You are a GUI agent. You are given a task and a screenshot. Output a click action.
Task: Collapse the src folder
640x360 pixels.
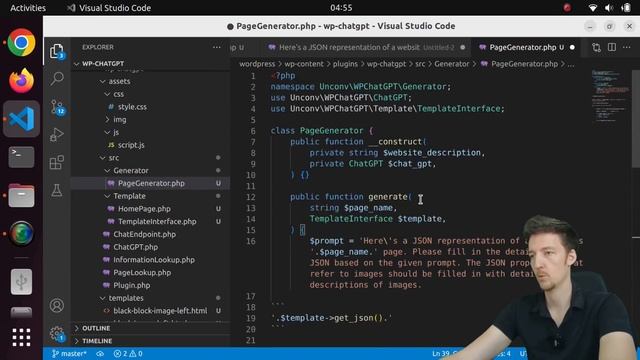point(151,158)
